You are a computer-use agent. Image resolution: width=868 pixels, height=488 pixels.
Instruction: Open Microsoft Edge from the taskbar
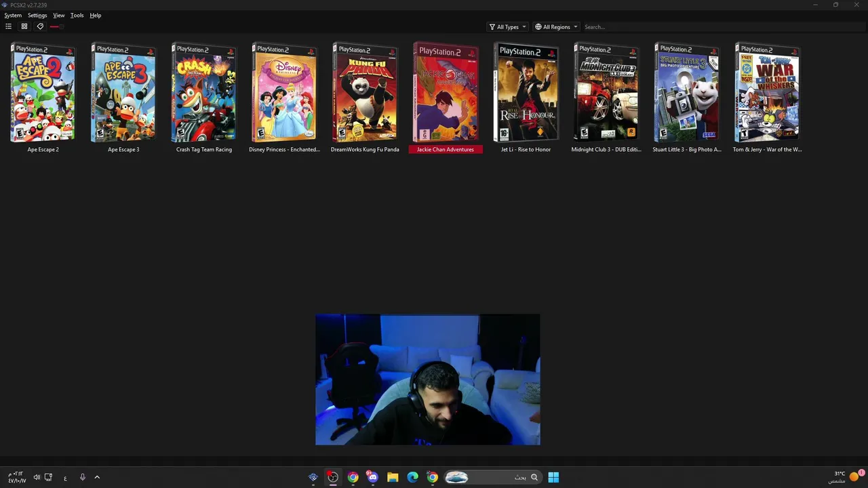(x=412, y=477)
